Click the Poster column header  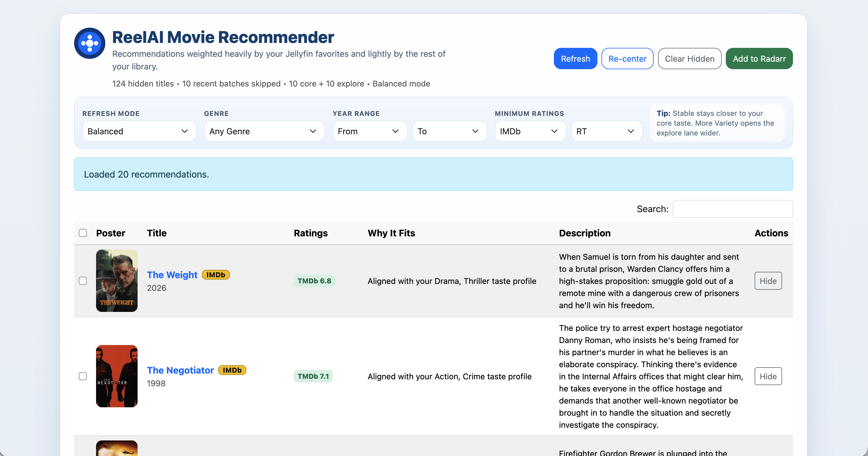pyautogui.click(x=110, y=233)
